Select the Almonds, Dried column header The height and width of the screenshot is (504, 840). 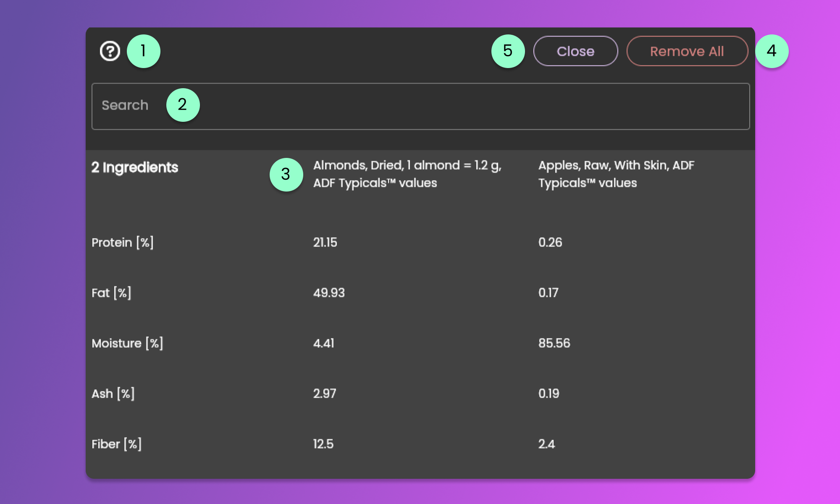click(x=407, y=174)
